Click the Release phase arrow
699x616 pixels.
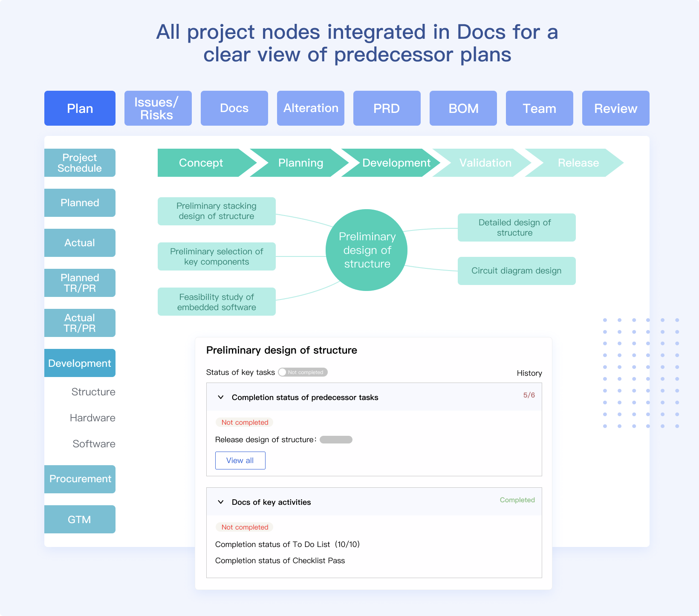click(578, 163)
